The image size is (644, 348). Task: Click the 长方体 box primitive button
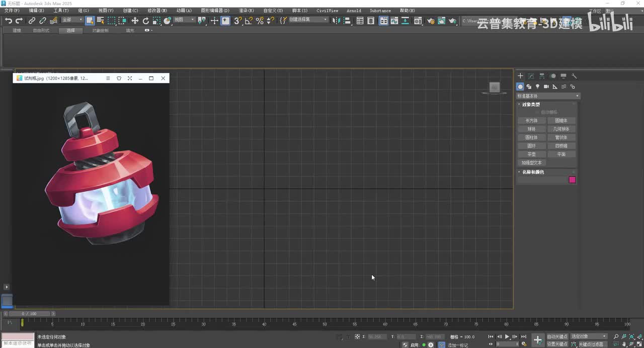(x=531, y=121)
